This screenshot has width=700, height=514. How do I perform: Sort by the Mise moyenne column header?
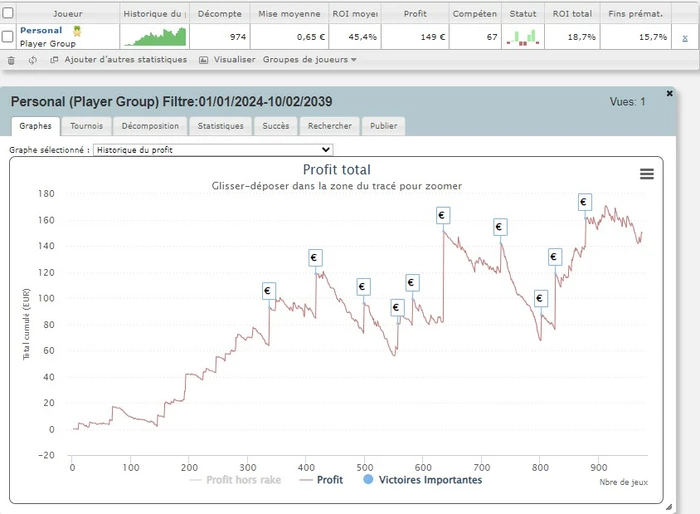pos(289,14)
